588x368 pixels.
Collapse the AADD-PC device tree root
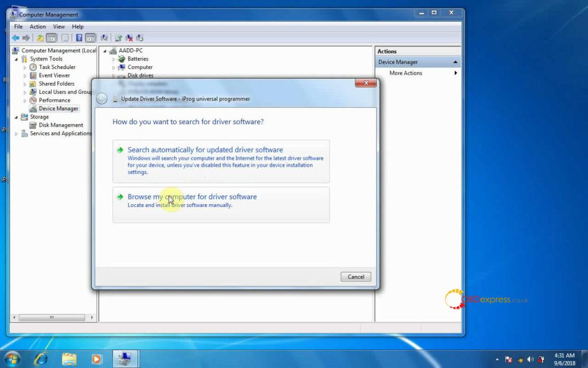tap(105, 51)
